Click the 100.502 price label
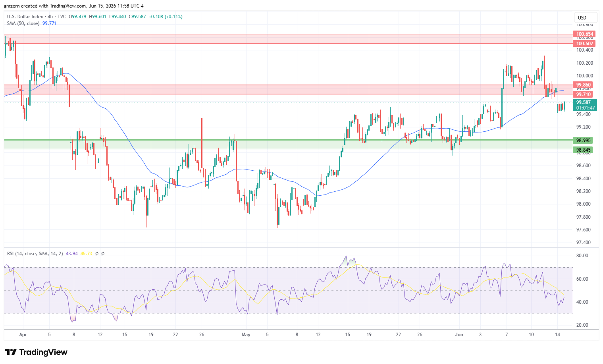The image size is (603, 364). (585, 44)
